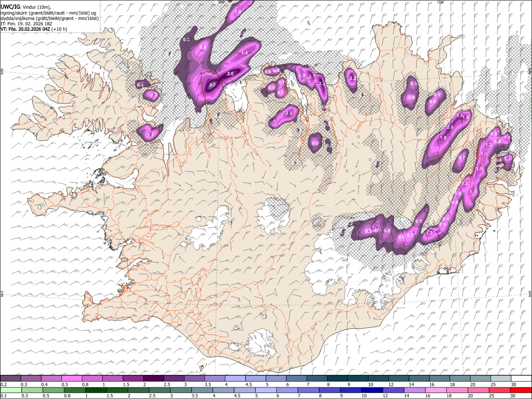
Task: Select the 'VT: Fös. 20.02.2026 04Z' valid time
Action: tap(25, 29)
